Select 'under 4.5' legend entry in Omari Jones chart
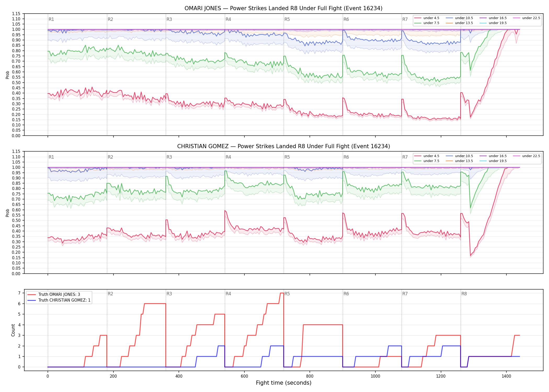Image resolution: width=549 pixels, height=392 pixels. pos(427,18)
